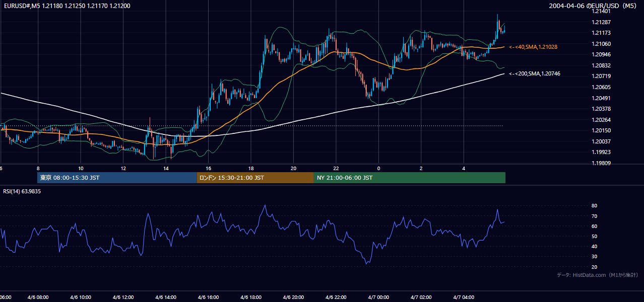Click price axis value 1.20605

[601, 87]
